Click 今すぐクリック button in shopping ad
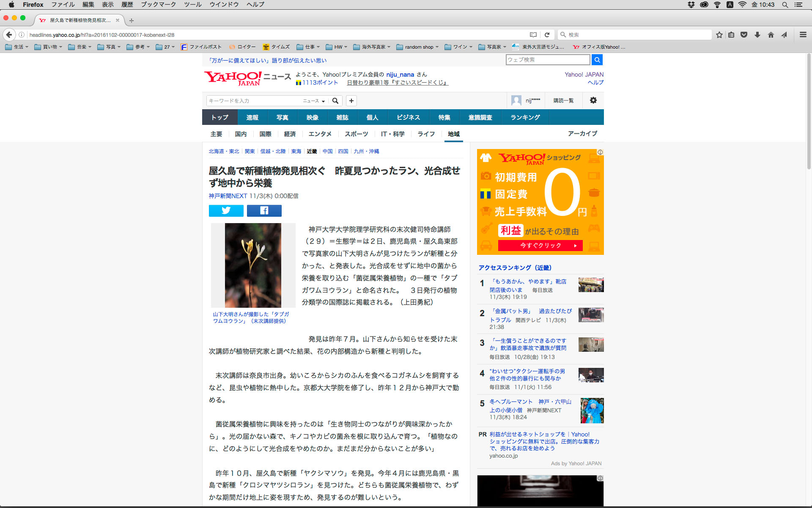This screenshot has height=508, width=812. point(540,246)
